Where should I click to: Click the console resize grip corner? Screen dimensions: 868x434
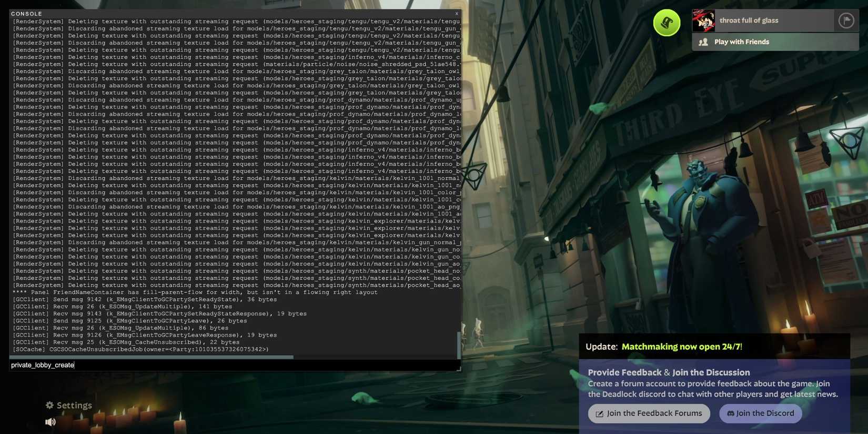[459, 369]
